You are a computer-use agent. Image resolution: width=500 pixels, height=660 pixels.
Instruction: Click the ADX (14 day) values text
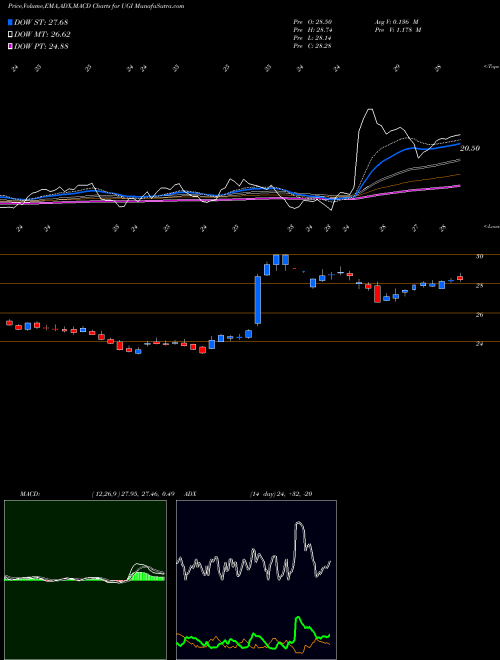(281, 494)
